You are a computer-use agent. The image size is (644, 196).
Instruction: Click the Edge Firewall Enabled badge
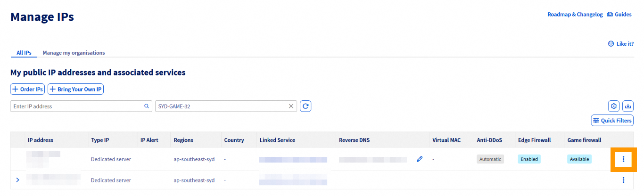[529, 159]
